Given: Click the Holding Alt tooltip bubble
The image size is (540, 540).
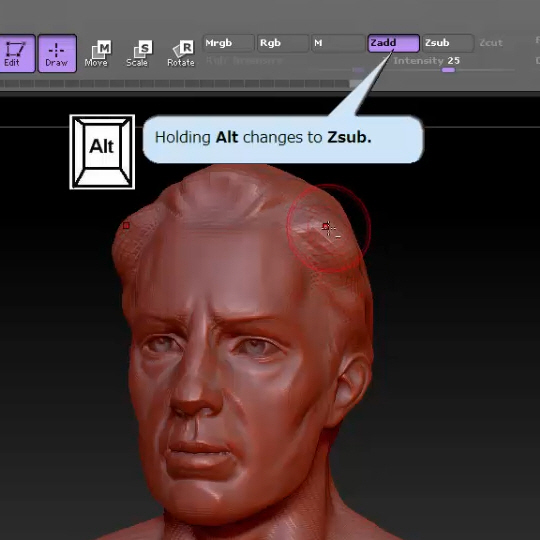Looking at the screenshot, I should click(x=283, y=139).
